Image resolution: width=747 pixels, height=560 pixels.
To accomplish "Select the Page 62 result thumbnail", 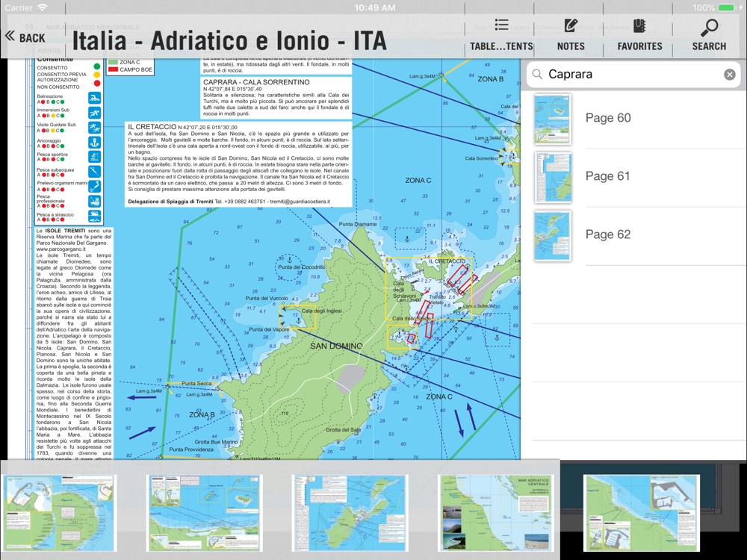I will coord(553,235).
